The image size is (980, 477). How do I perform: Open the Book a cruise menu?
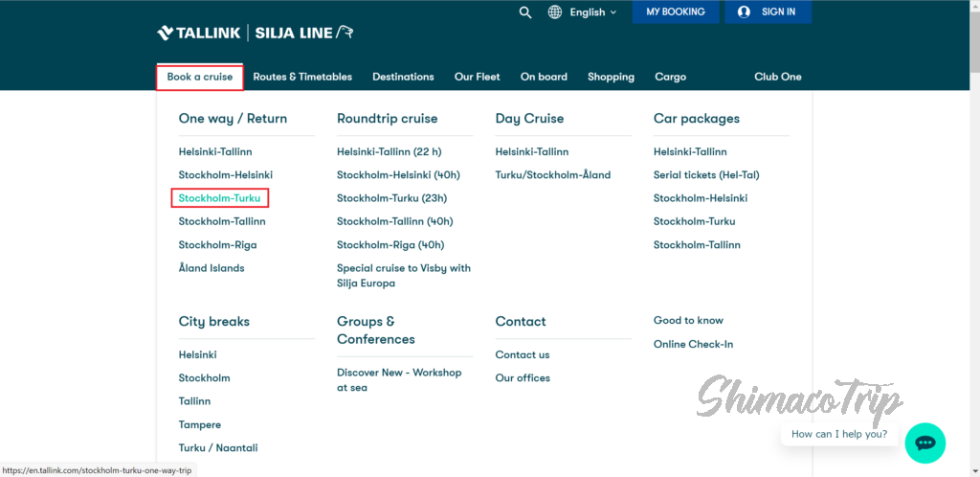coord(200,77)
